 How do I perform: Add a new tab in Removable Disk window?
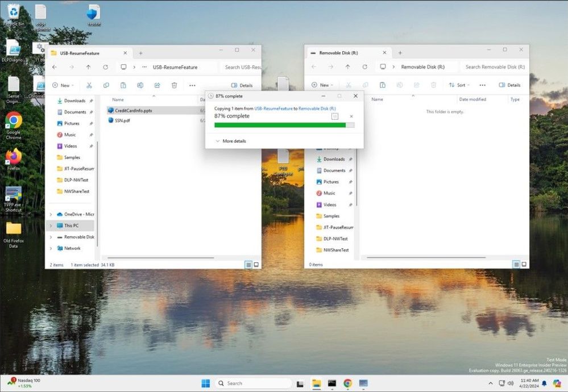point(400,53)
